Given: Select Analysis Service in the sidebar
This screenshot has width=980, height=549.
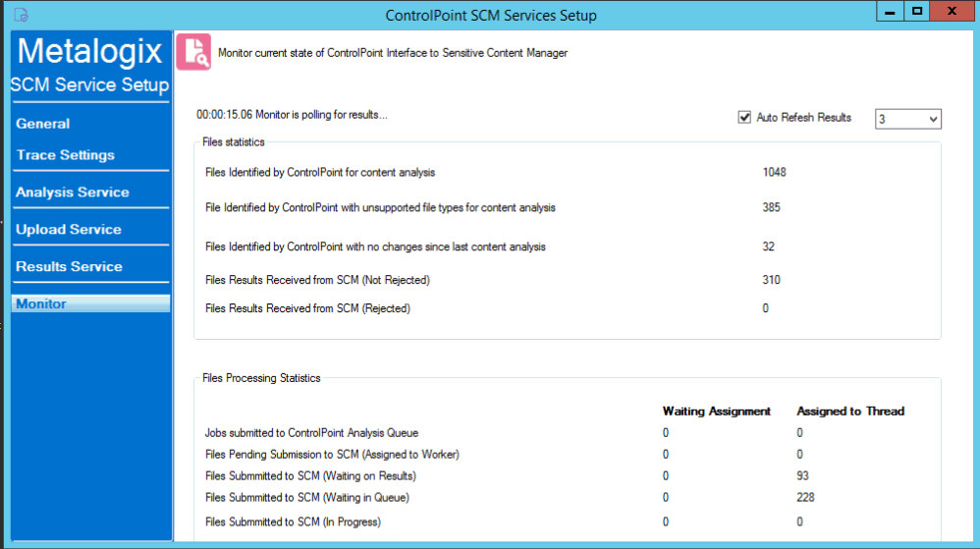Looking at the screenshot, I should (73, 192).
